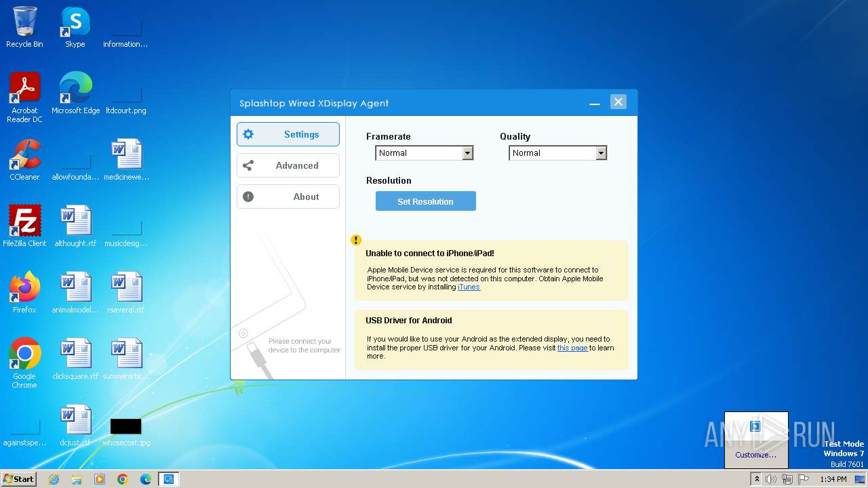Click the tray network icon
The width and height of the screenshot is (868, 488).
tap(787, 479)
